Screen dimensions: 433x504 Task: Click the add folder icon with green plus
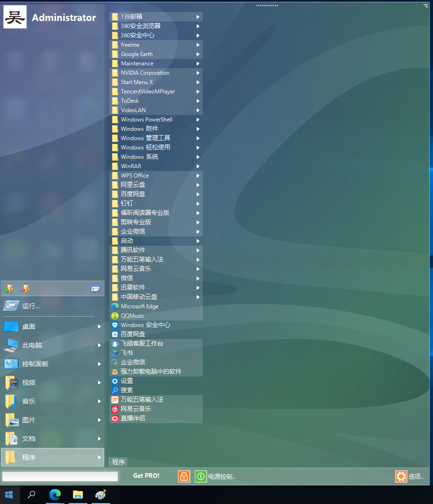tap(8, 289)
